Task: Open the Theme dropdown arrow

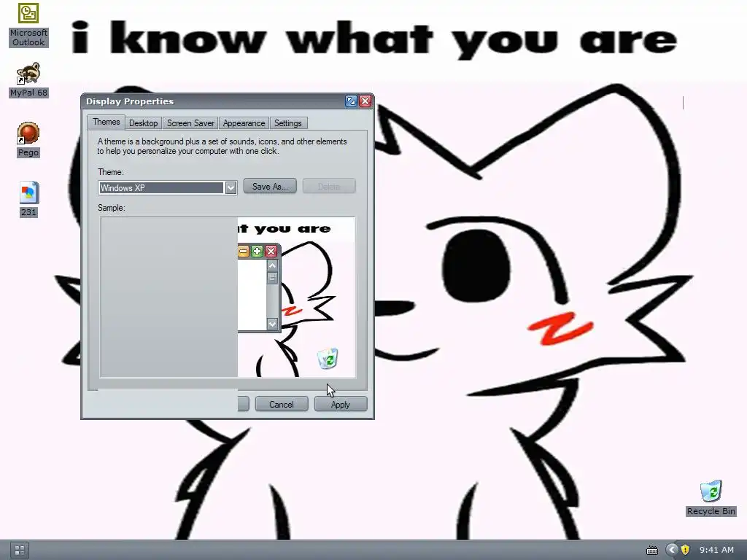Action: (x=231, y=187)
